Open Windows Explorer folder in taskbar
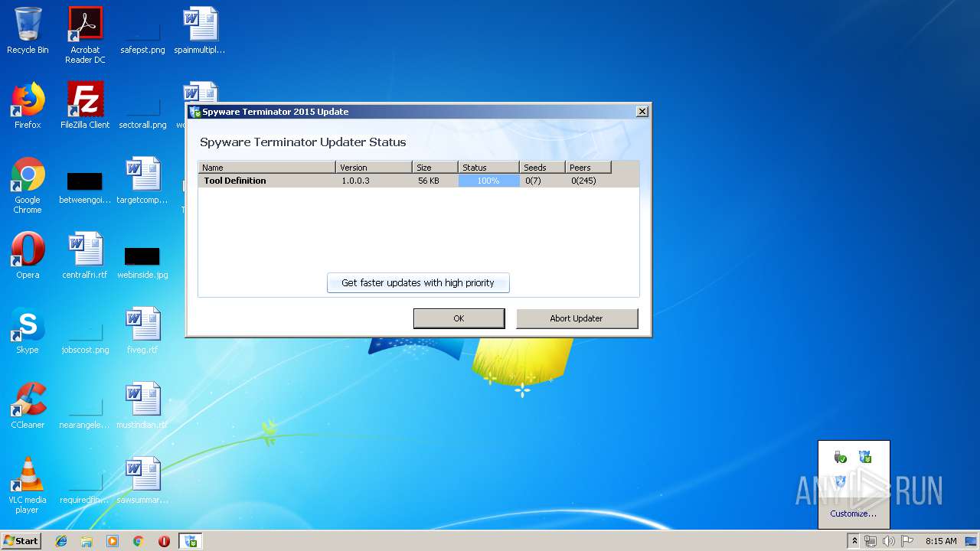Screen dimensions: 980x551 87,541
